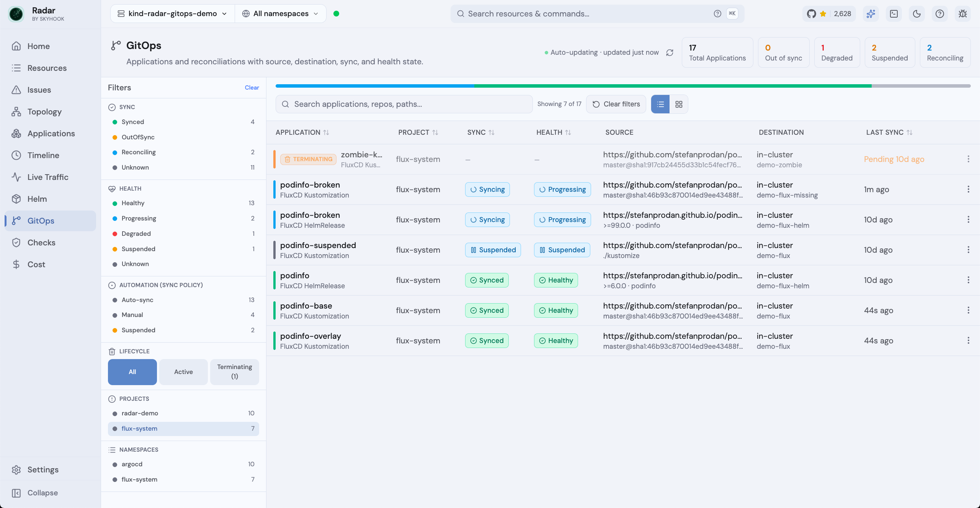Open the Timeline view
980x508 pixels.
[50, 155]
